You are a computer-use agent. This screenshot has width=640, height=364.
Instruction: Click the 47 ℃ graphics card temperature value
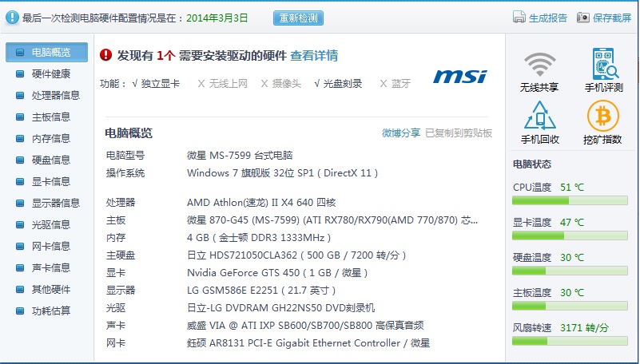click(x=572, y=222)
